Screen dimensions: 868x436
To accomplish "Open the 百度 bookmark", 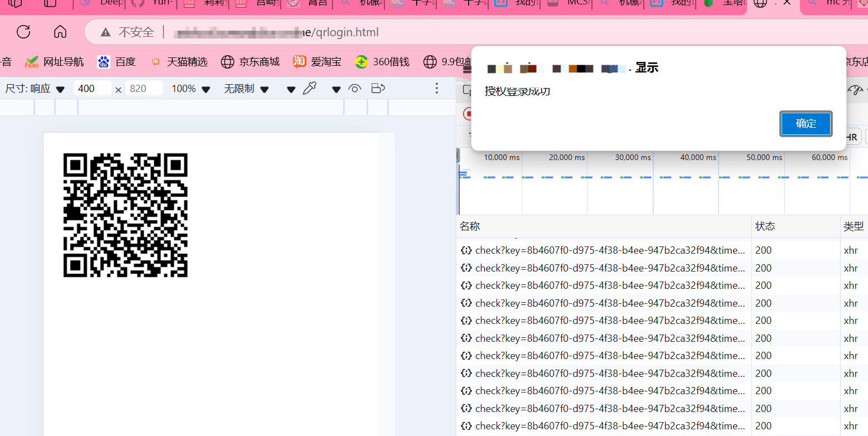I will coord(117,62).
